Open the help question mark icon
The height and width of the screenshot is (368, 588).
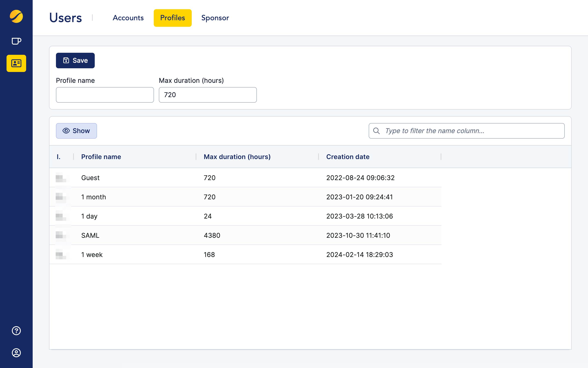point(16,331)
